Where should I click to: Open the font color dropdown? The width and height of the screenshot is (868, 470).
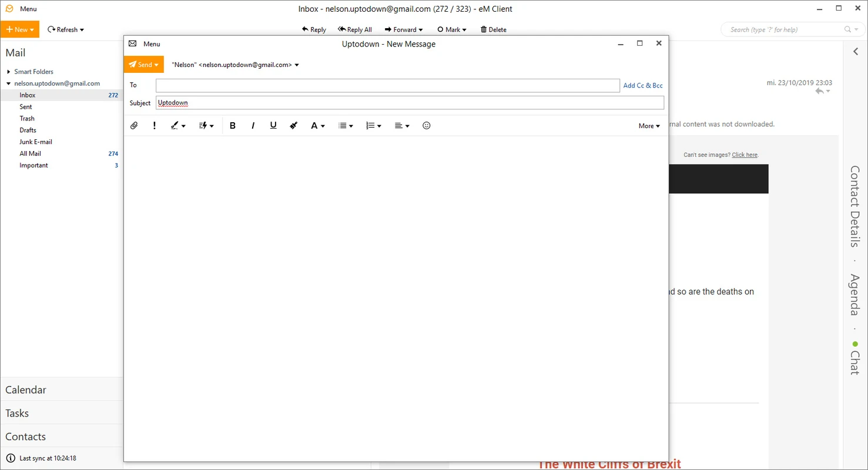pyautogui.click(x=318, y=126)
